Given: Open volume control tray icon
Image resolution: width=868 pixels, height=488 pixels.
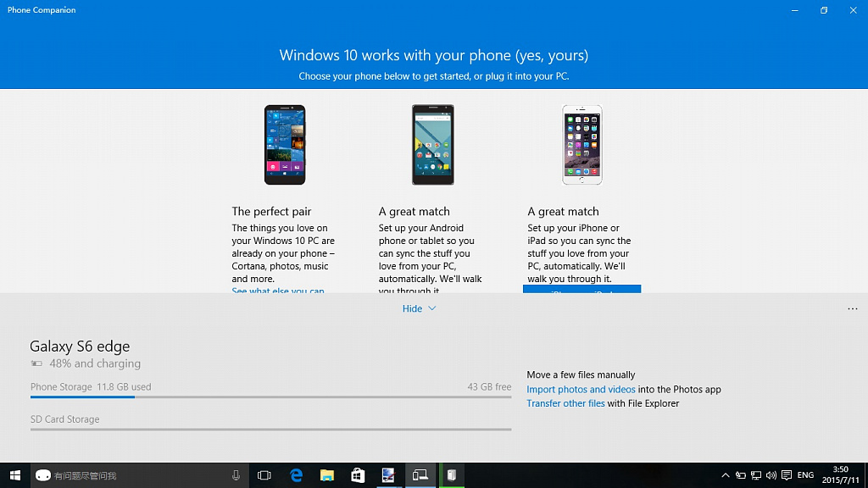Looking at the screenshot, I should click(x=771, y=475).
